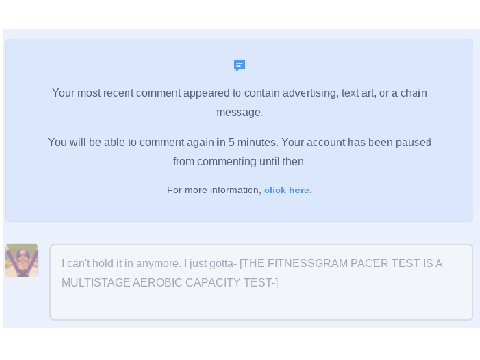Focus the comment text input box

pyautogui.click(x=261, y=282)
